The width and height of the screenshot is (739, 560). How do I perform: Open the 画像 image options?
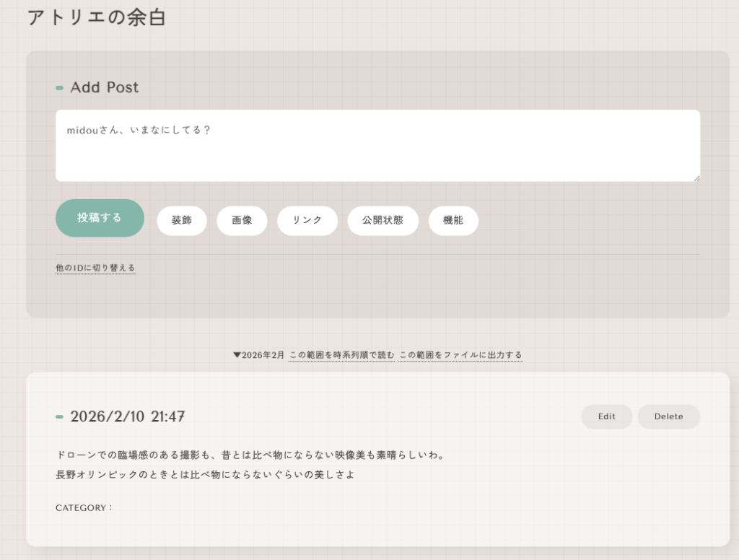click(x=242, y=221)
